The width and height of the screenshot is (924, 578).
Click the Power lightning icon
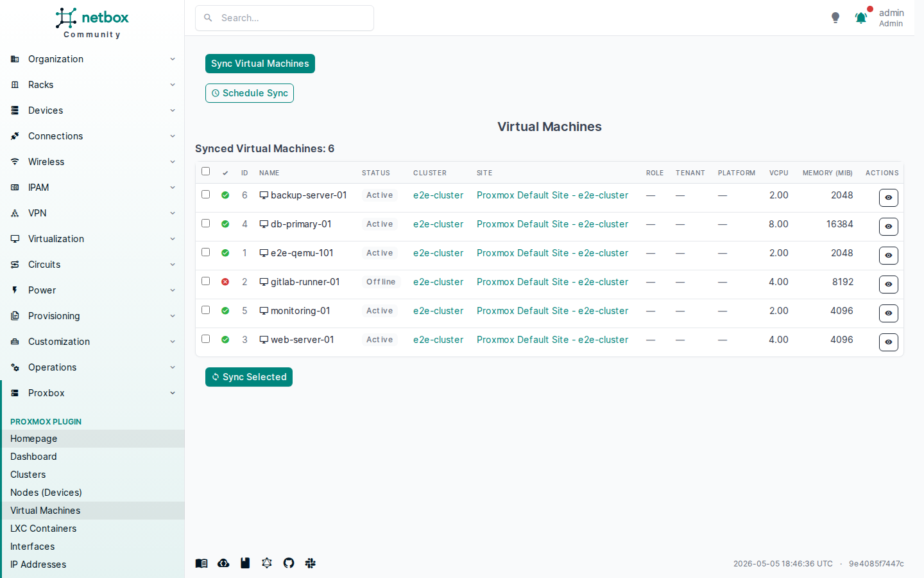[x=15, y=290]
